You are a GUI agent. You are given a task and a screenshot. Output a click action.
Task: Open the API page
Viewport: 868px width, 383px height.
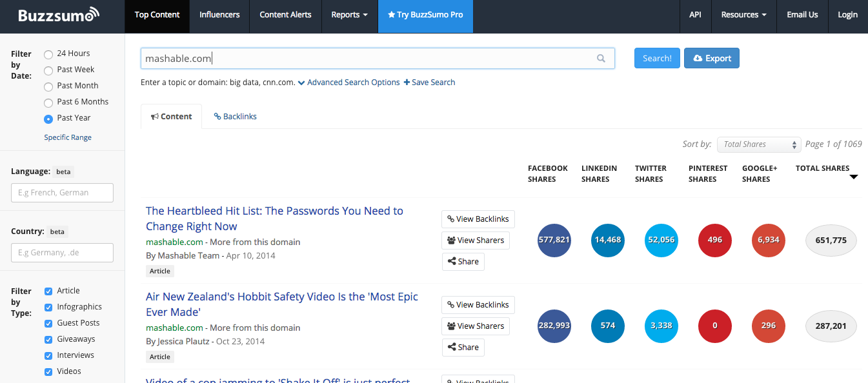tap(695, 15)
